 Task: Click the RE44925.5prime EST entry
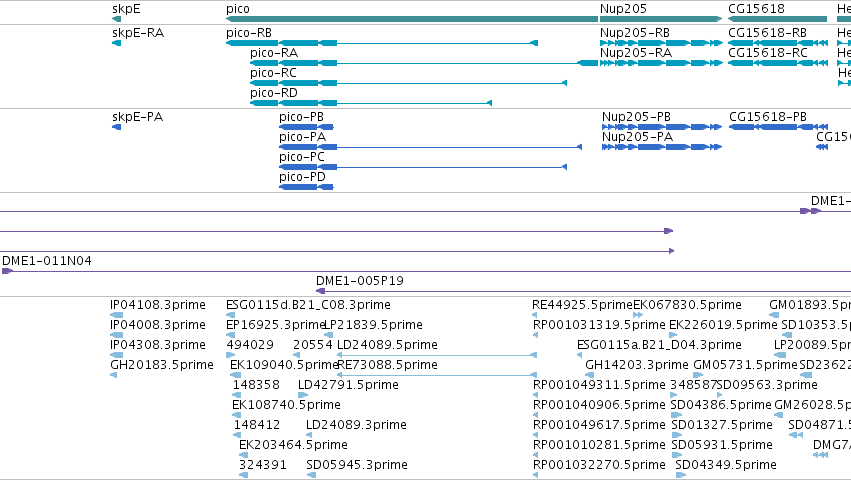[x=582, y=305]
